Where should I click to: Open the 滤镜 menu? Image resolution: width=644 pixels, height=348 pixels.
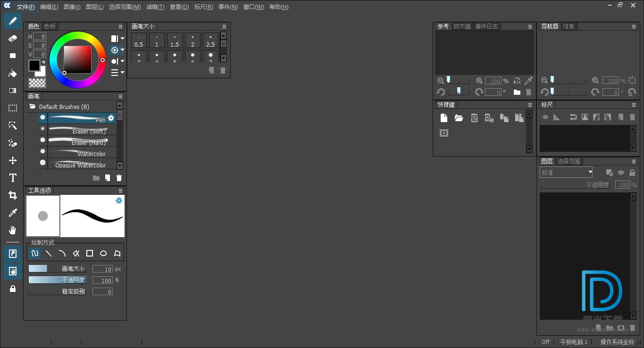click(155, 7)
